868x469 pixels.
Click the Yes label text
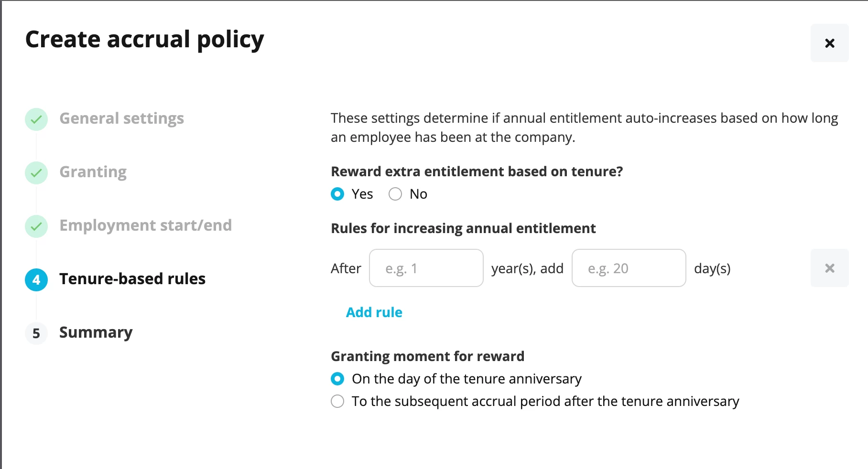point(362,194)
